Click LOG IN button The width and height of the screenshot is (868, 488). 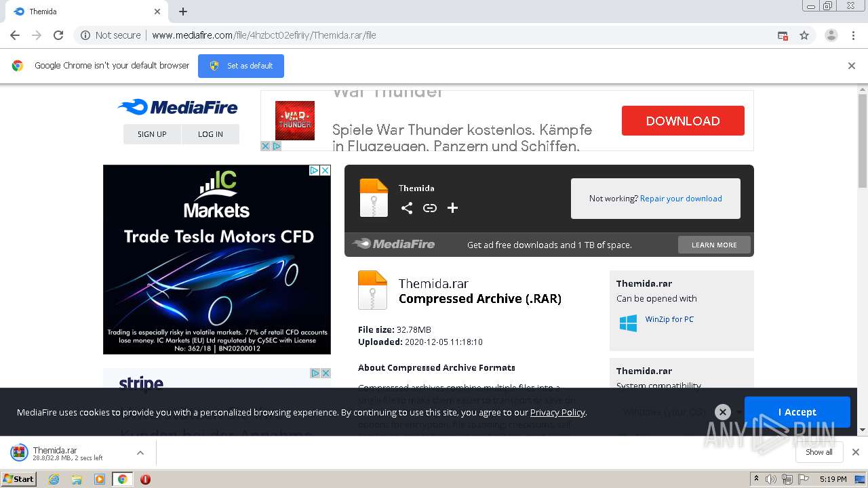click(210, 134)
